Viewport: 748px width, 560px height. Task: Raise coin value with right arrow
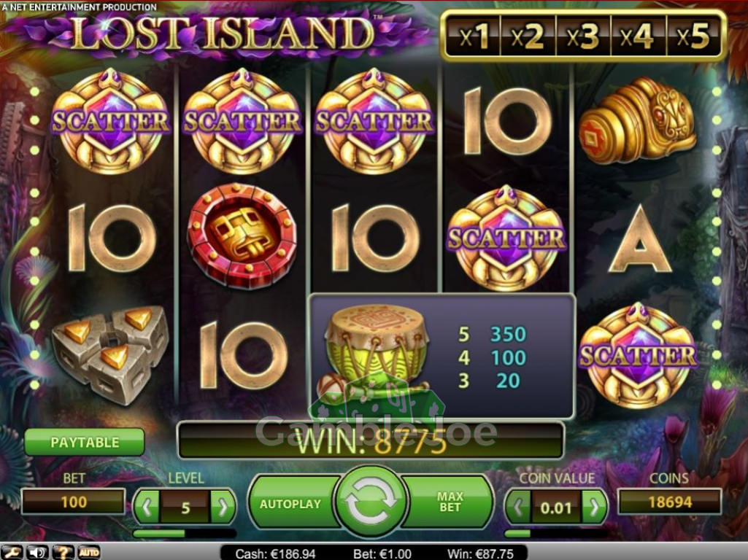pyautogui.click(x=594, y=507)
